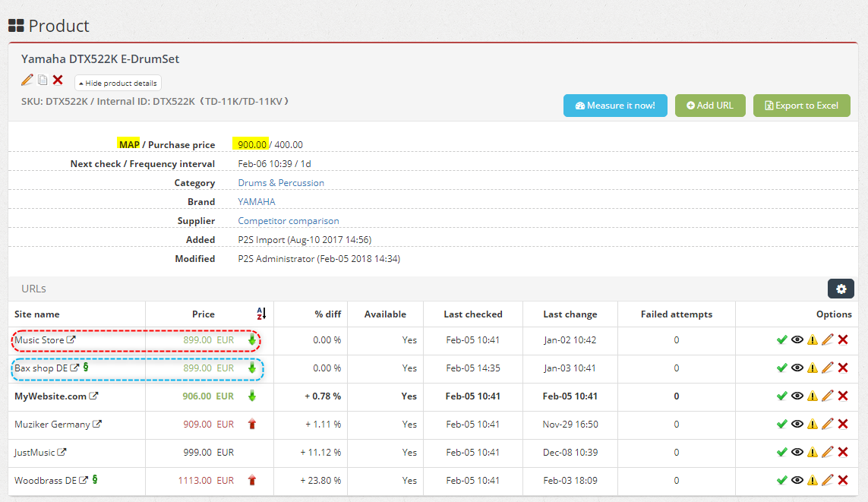Delete the Yamaha DTX522K product (red X)

[x=58, y=81]
